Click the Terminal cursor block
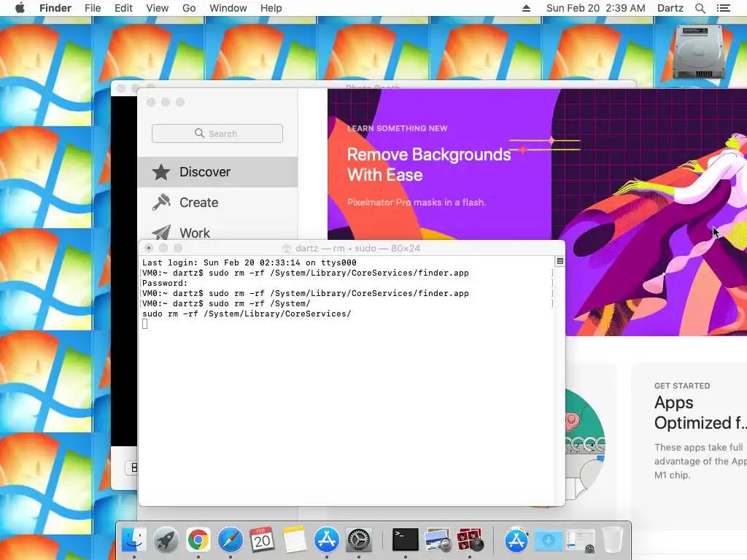 pyautogui.click(x=145, y=324)
